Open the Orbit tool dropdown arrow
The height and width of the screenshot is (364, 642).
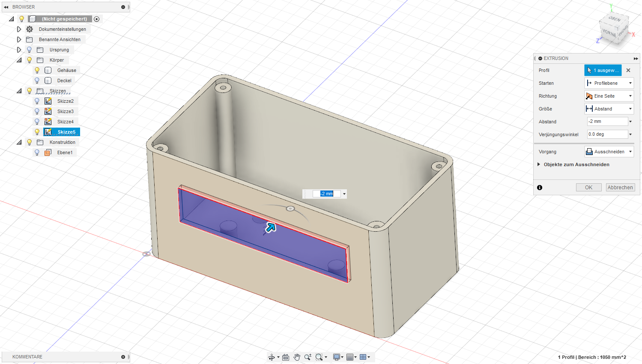(x=278, y=357)
